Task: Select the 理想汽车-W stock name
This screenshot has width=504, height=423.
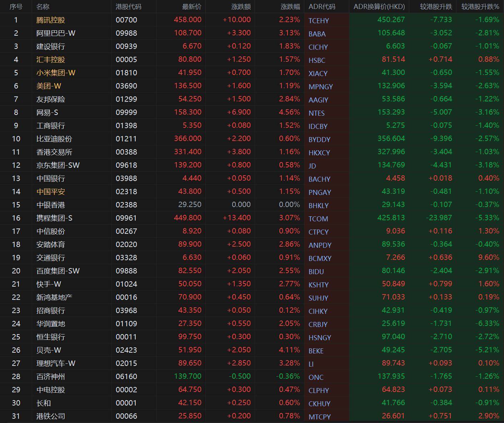Action: pos(56,363)
